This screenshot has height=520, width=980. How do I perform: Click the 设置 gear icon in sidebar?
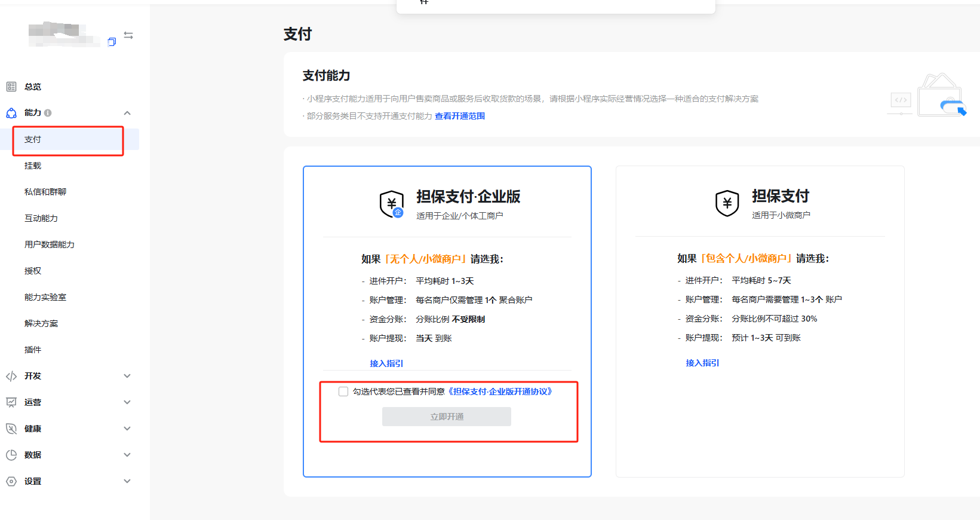point(11,481)
